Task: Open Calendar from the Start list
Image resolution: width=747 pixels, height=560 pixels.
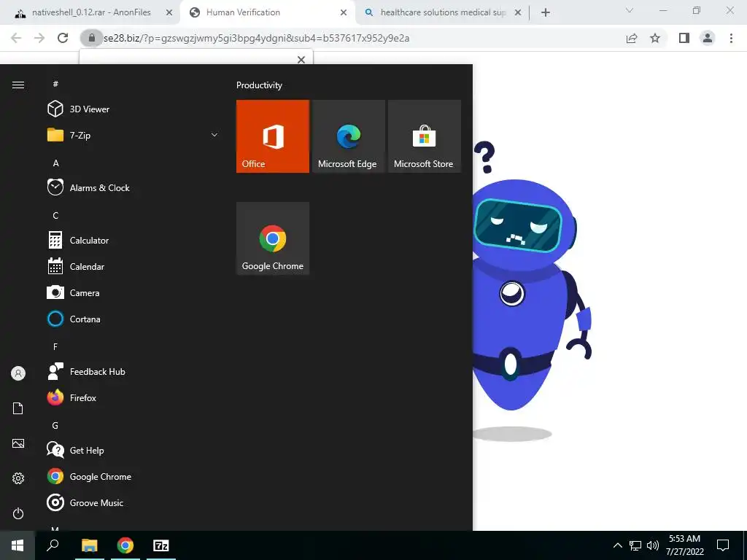Action: pyautogui.click(x=133, y=267)
